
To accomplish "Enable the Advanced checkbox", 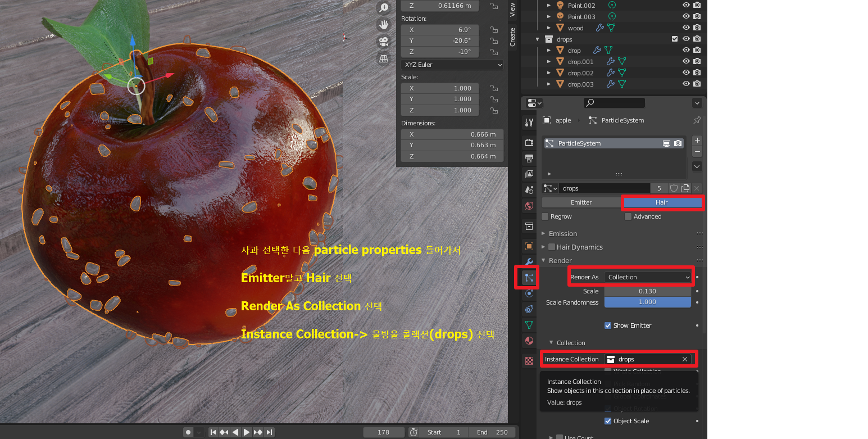I will click(629, 216).
